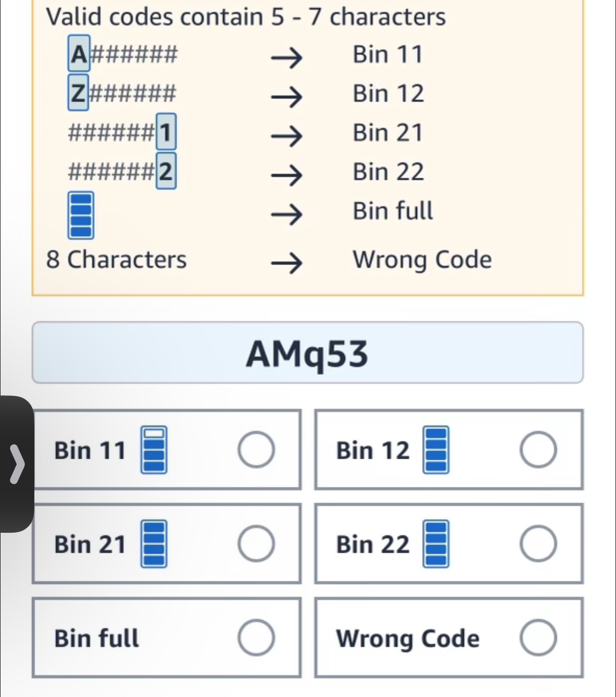Select the Bin 12 radio button
Viewport: 616px width, 697px height.
coord(538,449)
